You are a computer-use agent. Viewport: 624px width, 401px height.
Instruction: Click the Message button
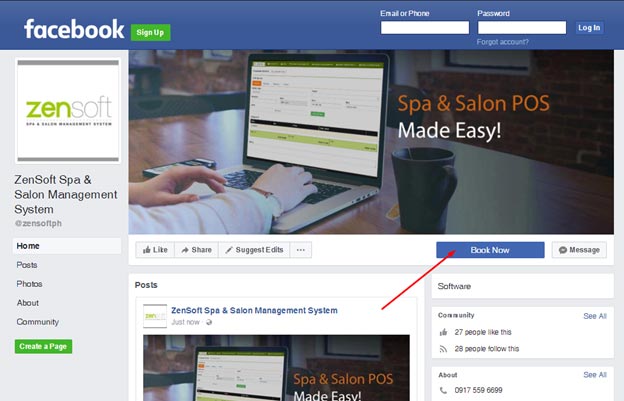[579, 250]
